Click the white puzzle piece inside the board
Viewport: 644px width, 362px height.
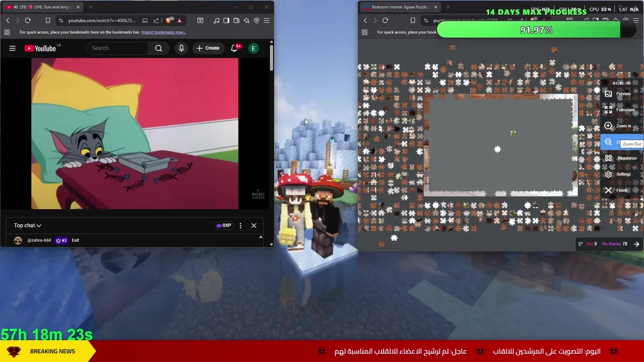(x=497, y=149)
